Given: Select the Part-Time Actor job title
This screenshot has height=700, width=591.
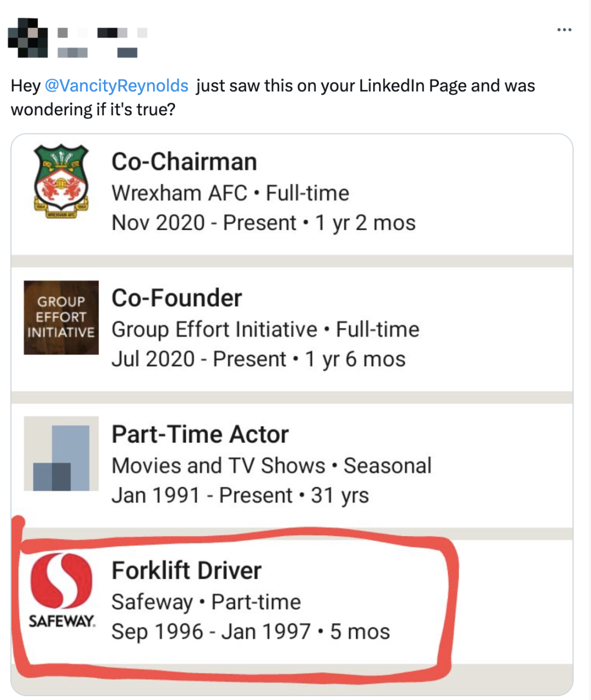Looking at the screenshot, I should tap(200, 434).
